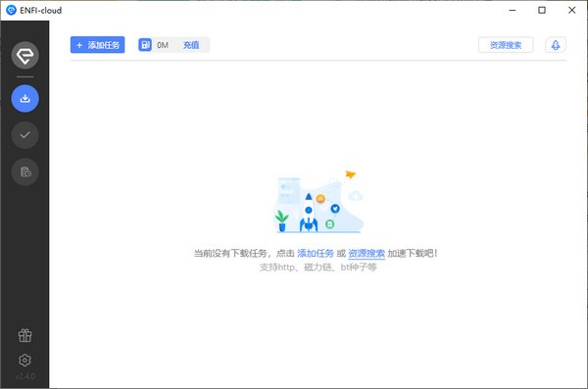The width and height of the screenshot is (588, 389).
Task: Click the 添加任务 link in empty message
Action: (x=316, y=253)
